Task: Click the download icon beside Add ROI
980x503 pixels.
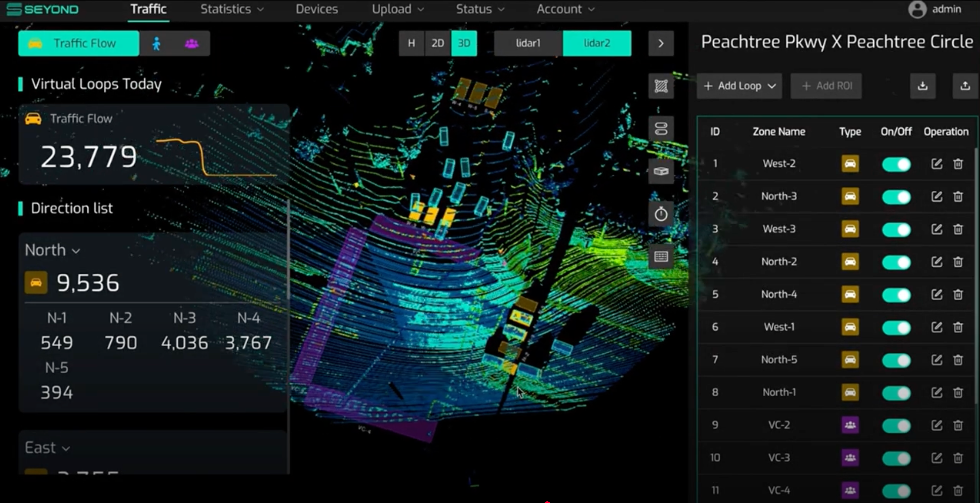Action: (x=922, y=86)
